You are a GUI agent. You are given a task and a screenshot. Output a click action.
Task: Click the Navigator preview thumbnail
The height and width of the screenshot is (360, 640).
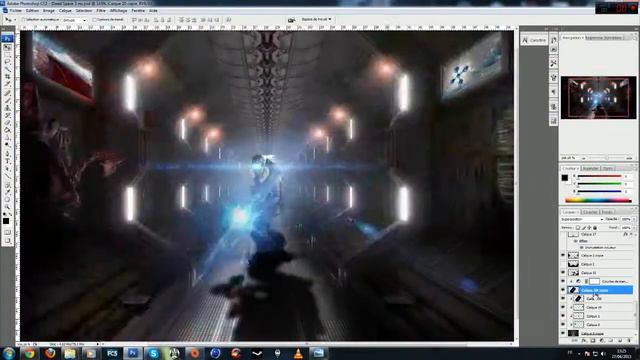(598, 98)
